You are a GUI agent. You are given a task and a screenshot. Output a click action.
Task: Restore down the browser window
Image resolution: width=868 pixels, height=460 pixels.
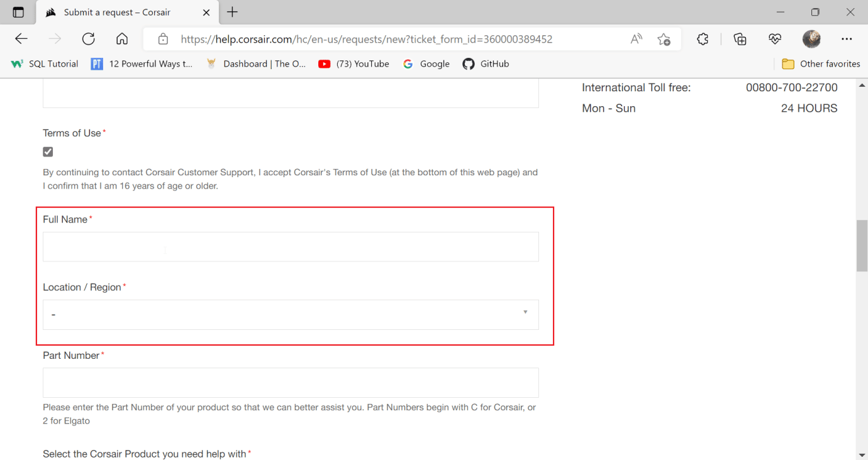pyautogui.click(x=815, y=12)
